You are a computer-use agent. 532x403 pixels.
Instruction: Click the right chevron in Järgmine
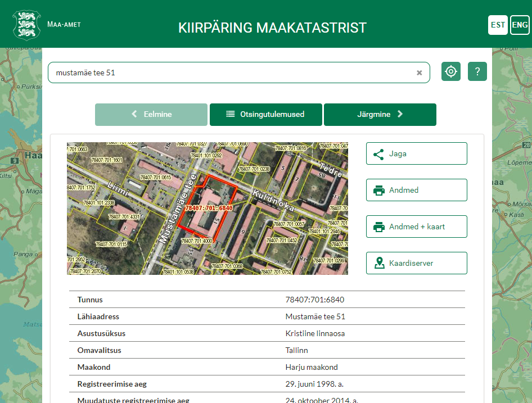tap(400, 114)
